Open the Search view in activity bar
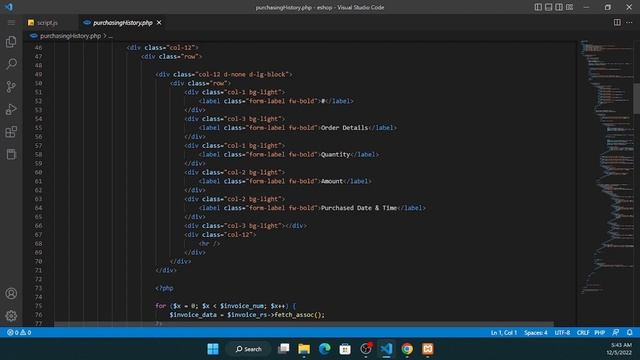The height and width of the screenshot is (360, 640). 11,64
